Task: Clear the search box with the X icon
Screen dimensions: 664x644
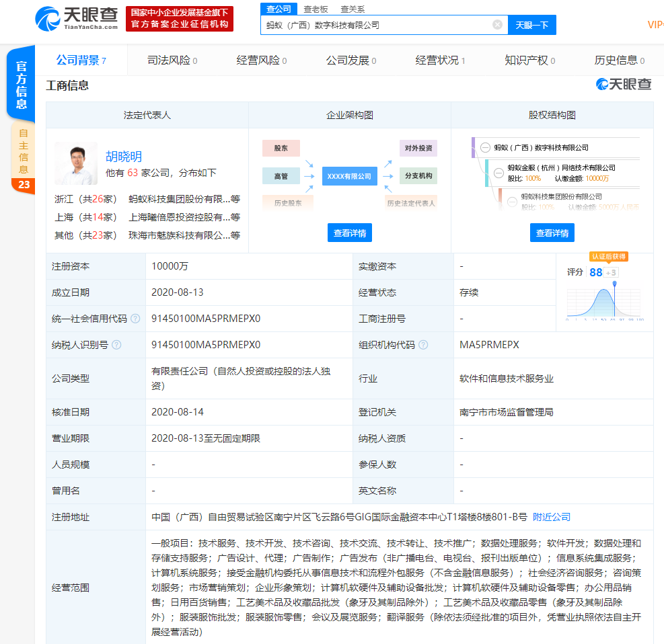Action: tap(497, 25)
